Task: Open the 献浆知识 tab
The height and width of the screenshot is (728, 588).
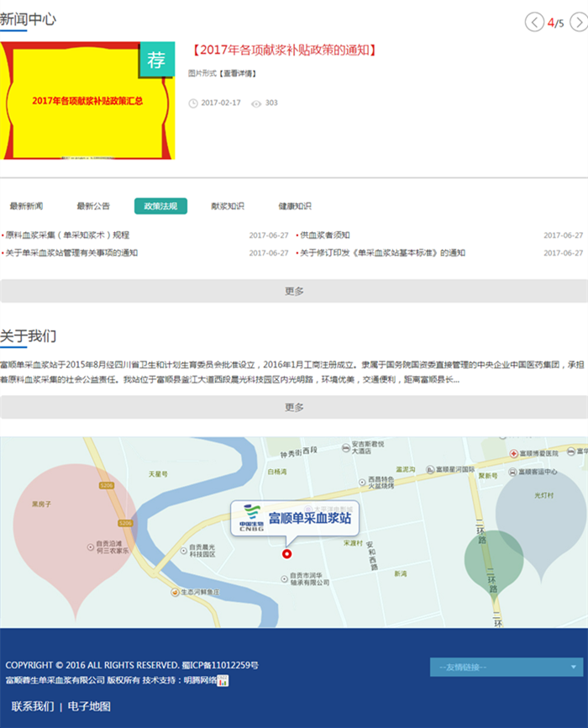Action: click(228, 206)
